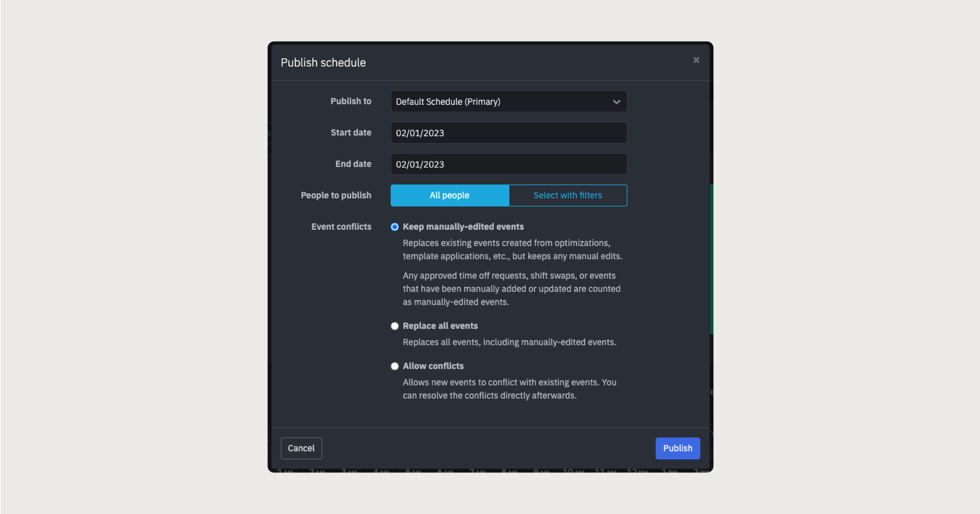Select Keep manually-edited events radio button
Screen dimensions: 980x514
click(394, 227)
